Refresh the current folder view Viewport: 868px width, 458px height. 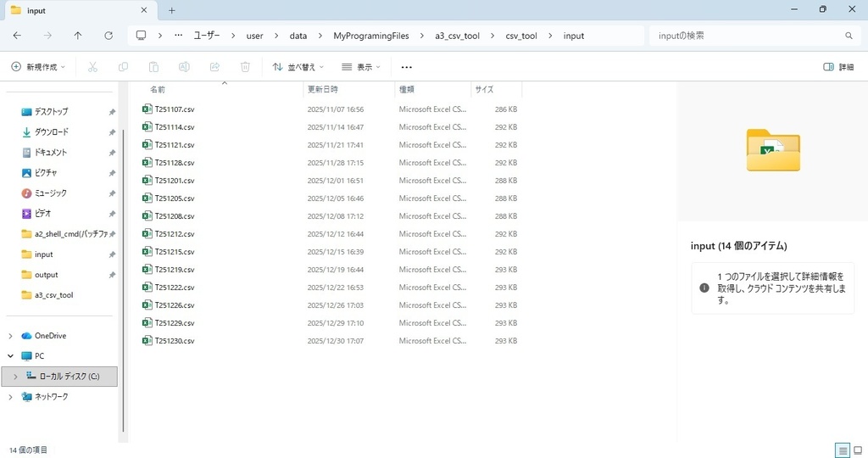(x=108, y=36)
